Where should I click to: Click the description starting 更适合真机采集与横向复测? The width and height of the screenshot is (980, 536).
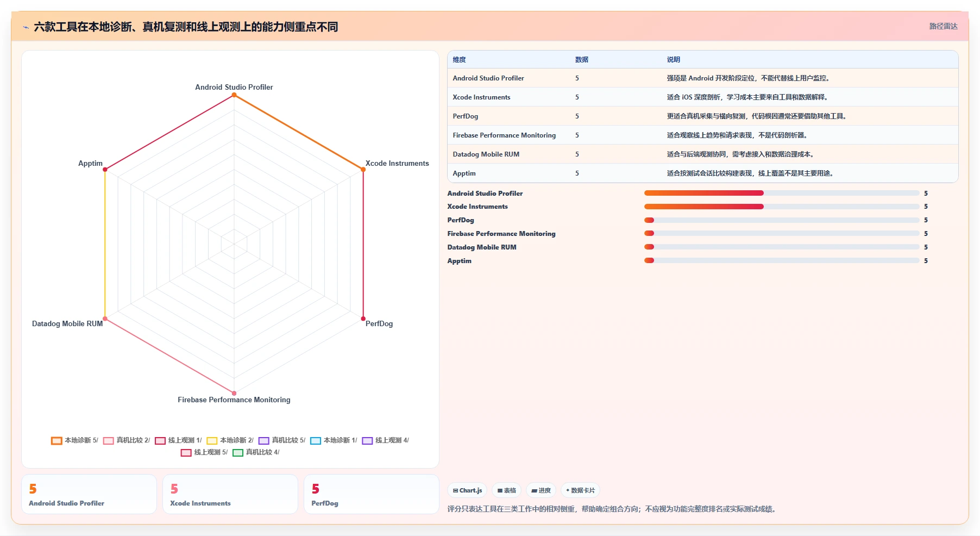pos(757,116)
